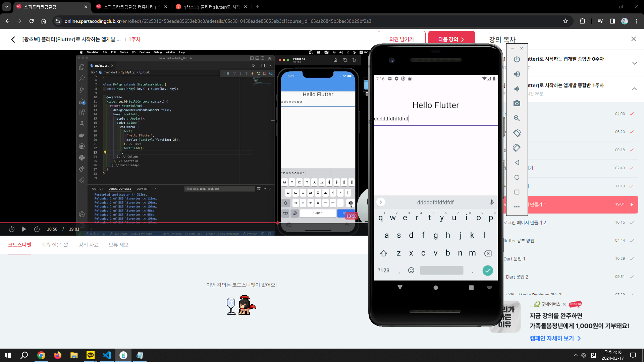Click the Chrome address bar URL

218,21
